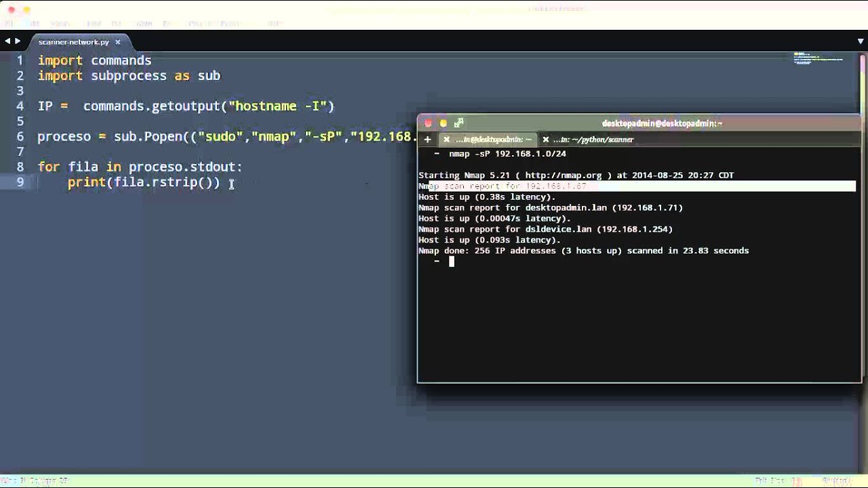
Task: Click 'Host is up (0.093s latency)' line
Action: pyautogui.click(x=490, y=240)
